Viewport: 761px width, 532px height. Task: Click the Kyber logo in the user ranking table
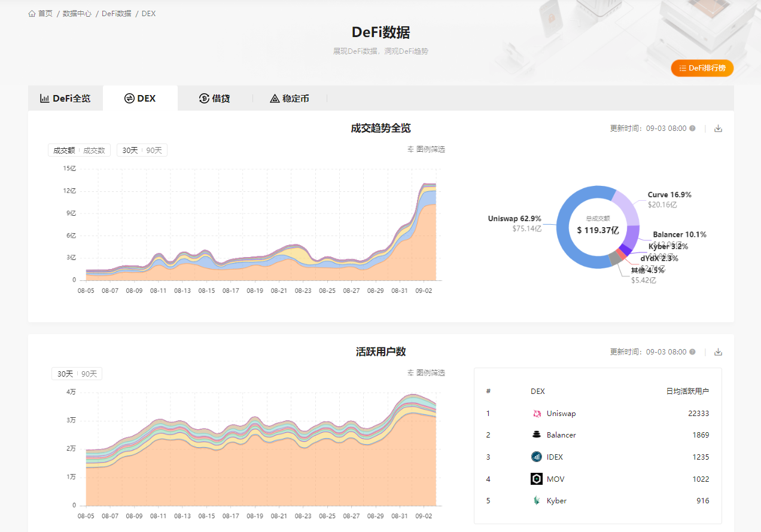[x=536, y=500]
